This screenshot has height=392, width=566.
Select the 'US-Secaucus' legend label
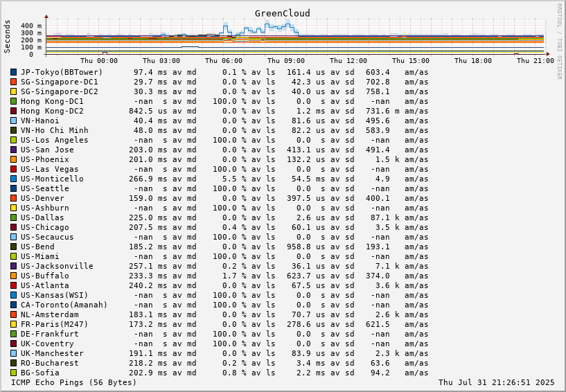click(x=47, y=237)
